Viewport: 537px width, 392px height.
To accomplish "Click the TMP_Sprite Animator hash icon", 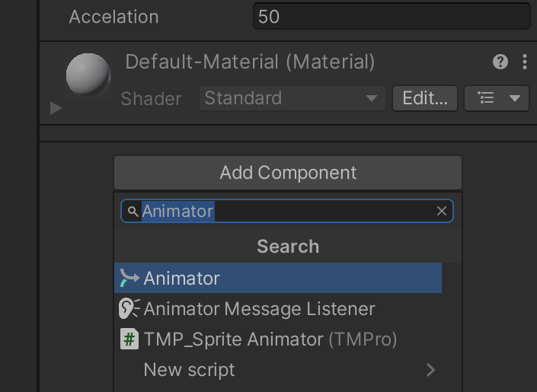I will click(x=129, y=339).
